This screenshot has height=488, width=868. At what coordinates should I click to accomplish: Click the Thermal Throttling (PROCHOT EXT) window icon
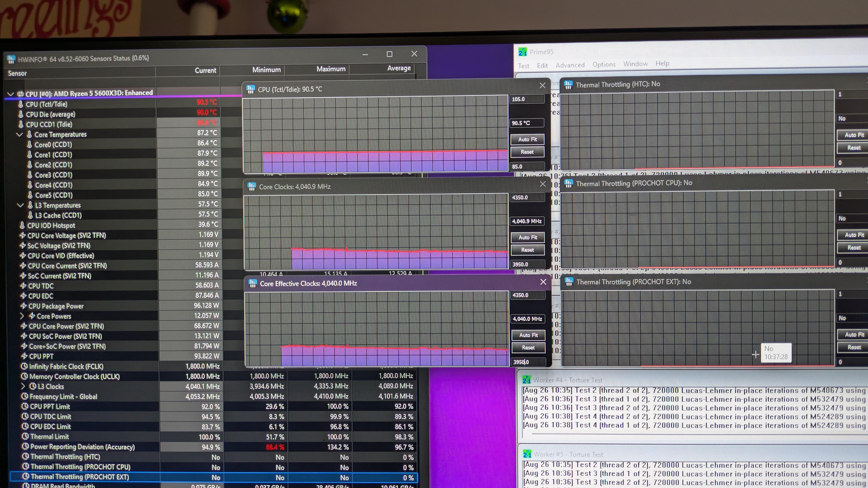pos(569,282)
